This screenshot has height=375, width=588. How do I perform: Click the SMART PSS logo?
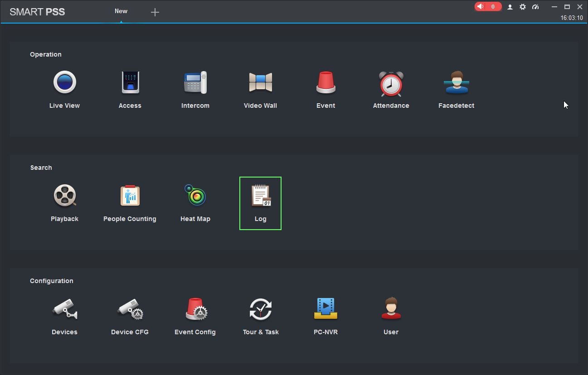point(37,12)
